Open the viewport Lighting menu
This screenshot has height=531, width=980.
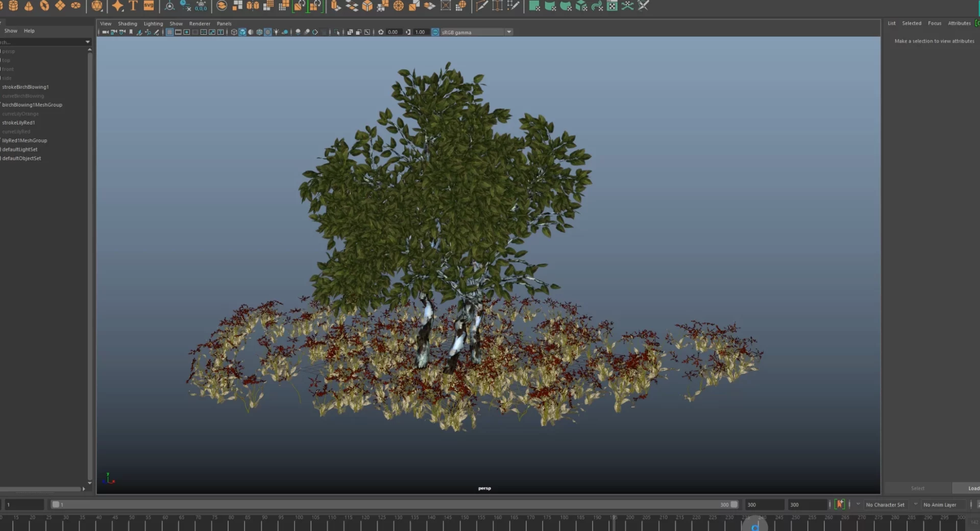[x=153, y=23]
